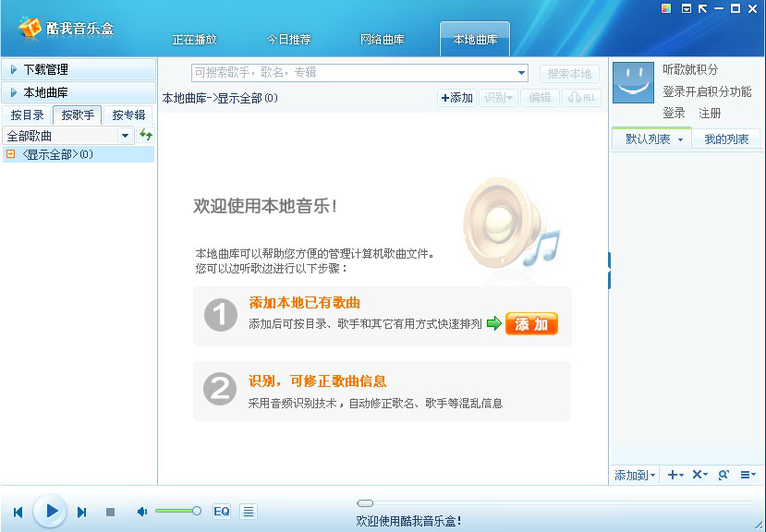The height and width of the screenshot is (532, 766).
Task: Open the EQ equalizer
Action: point(222,512)
